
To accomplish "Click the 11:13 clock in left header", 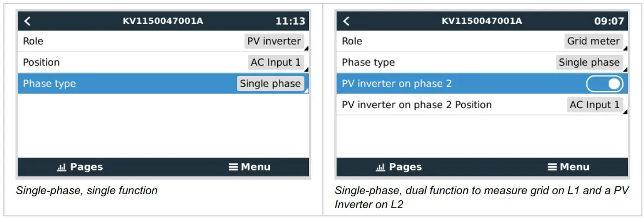I will [290, 21].
